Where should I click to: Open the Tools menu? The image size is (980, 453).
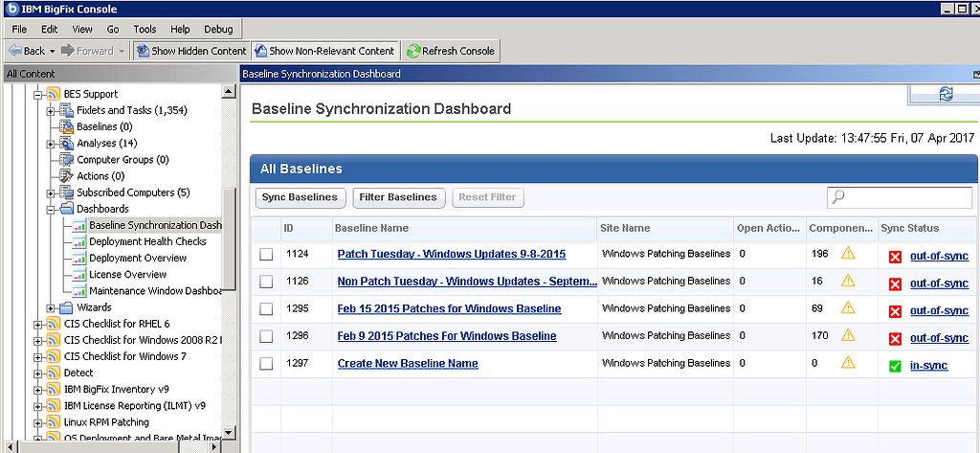(145, 29)
